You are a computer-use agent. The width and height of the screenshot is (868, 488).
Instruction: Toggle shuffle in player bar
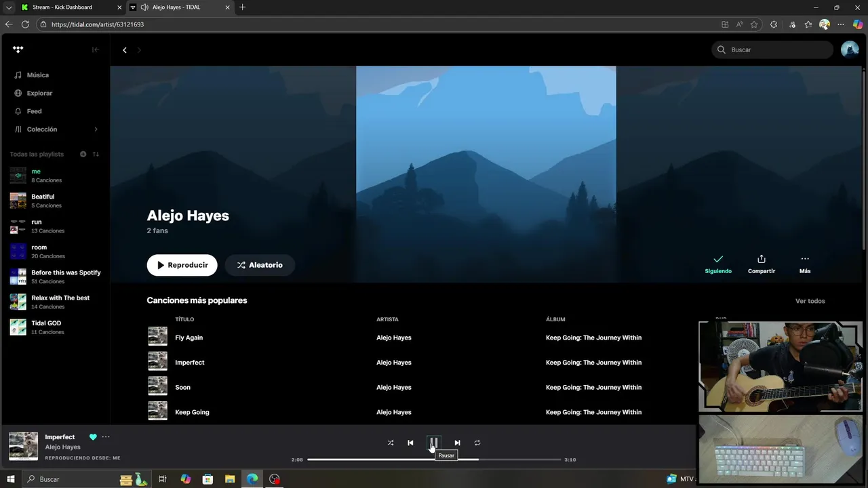[391, 443]
